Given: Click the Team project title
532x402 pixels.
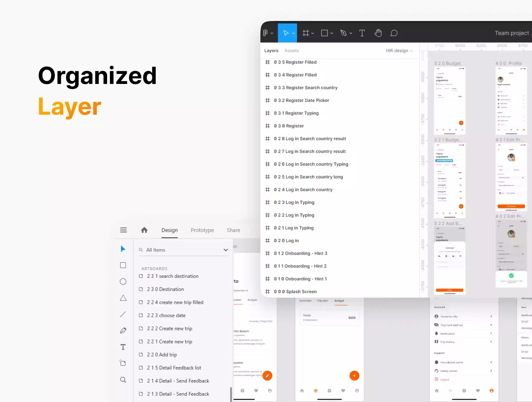Looking at the screenshot, I should click(512, 33).
